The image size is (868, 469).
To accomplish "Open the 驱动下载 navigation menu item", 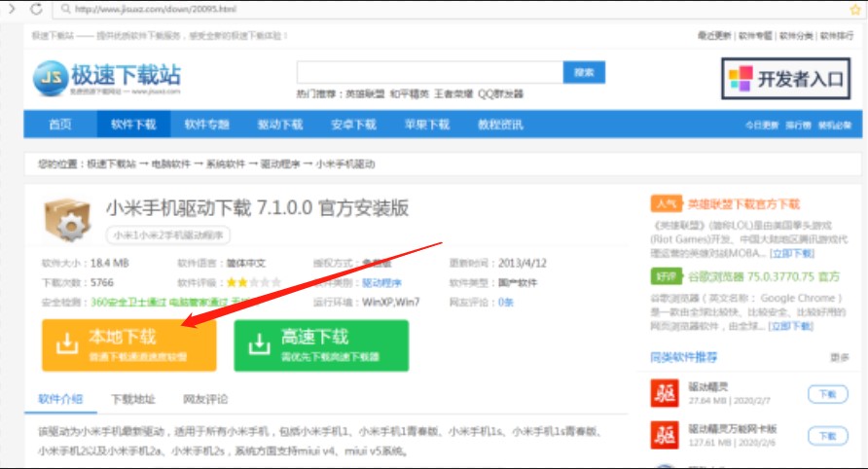I will tap(279, 125).
